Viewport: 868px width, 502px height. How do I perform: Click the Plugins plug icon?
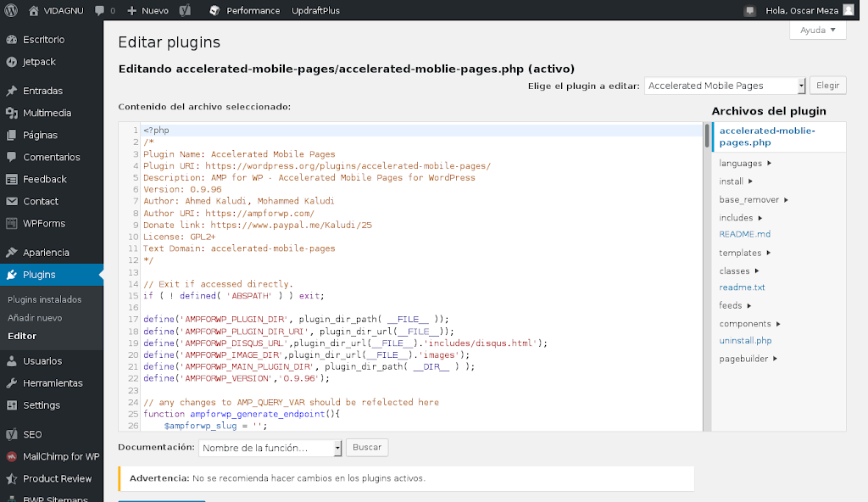tap(12, 274)
